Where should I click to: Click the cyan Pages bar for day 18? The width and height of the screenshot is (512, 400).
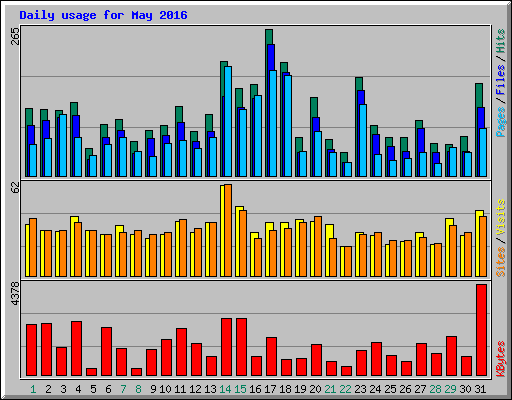click(288, 126)
